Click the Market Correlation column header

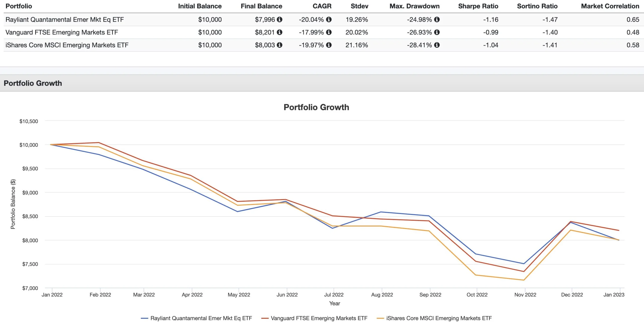click(610, 6)
